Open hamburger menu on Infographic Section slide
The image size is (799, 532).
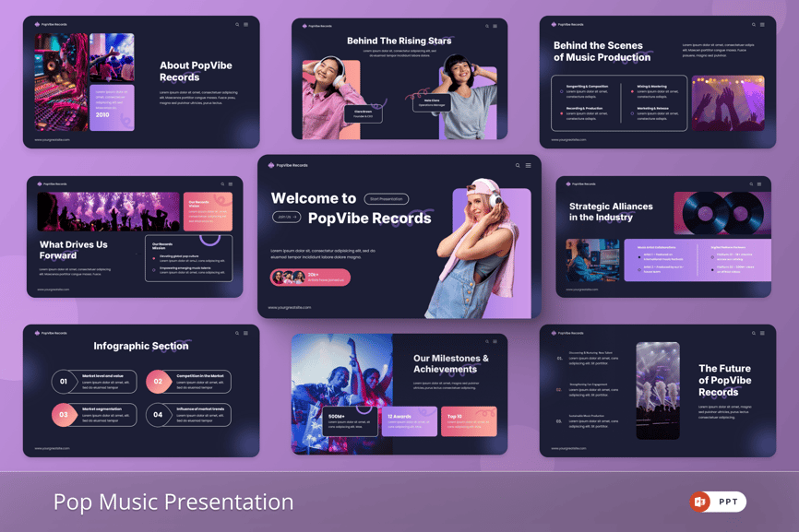click(246, 334)
